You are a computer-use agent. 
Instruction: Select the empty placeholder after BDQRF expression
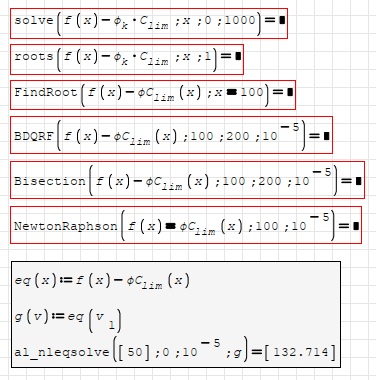point(327,136)
